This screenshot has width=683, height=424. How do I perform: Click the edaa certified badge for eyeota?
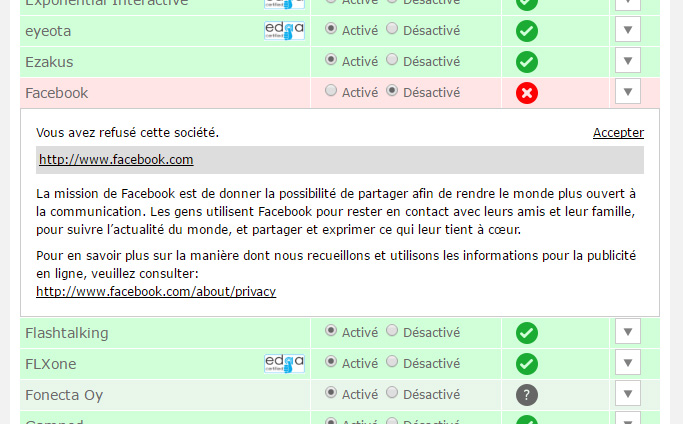[284, 31]
